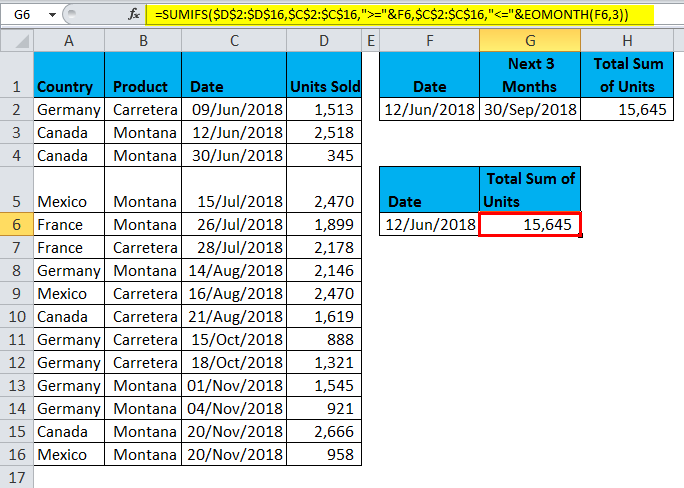Select column F header
The image size is (684, 488).
click(430, 41)
